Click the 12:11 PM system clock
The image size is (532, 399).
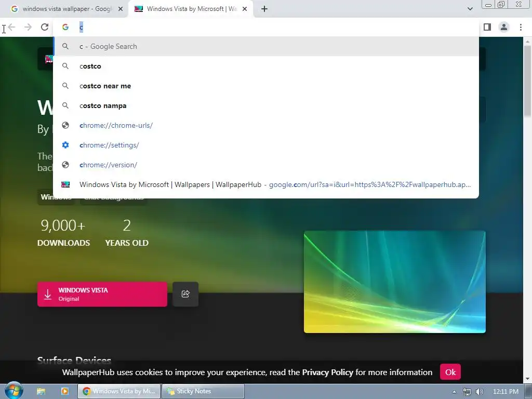506,392
